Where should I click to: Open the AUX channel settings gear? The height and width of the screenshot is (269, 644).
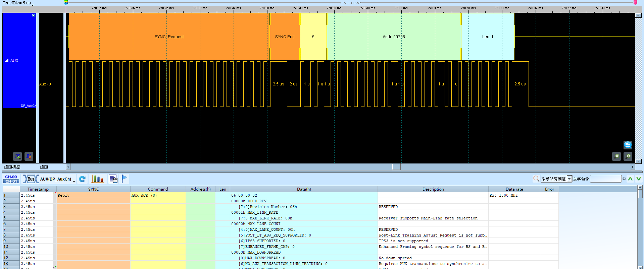pyautogui.click(x=34, y=15)
